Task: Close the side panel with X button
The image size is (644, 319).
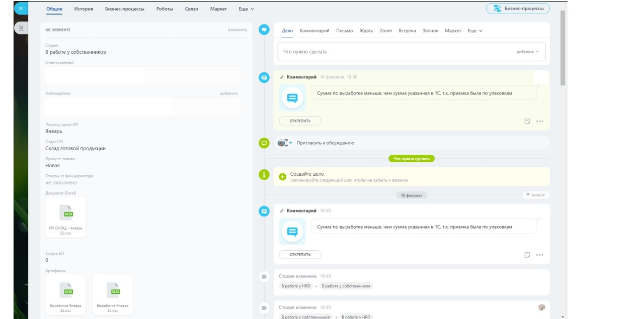Action: point(21,9)
